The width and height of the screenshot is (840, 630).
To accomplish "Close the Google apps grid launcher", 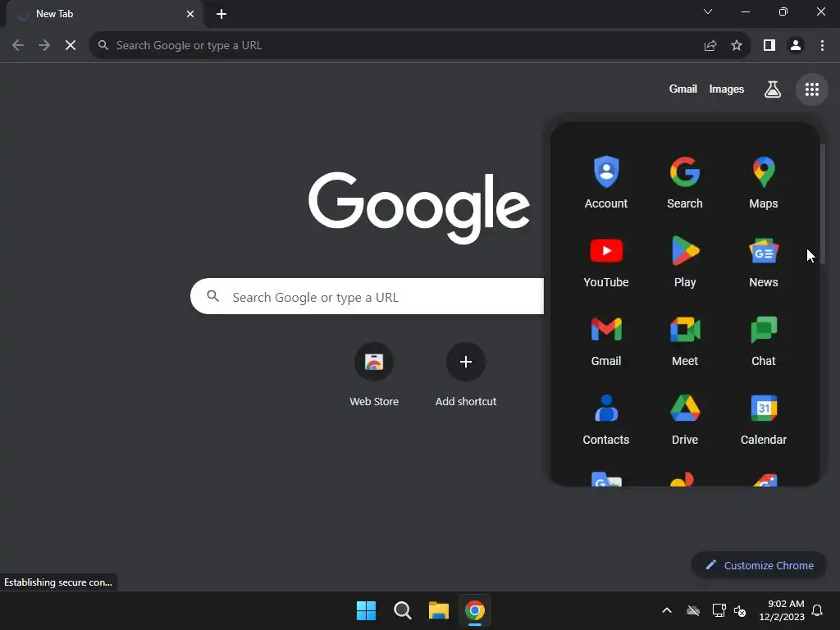I will [x=811, y=89].
